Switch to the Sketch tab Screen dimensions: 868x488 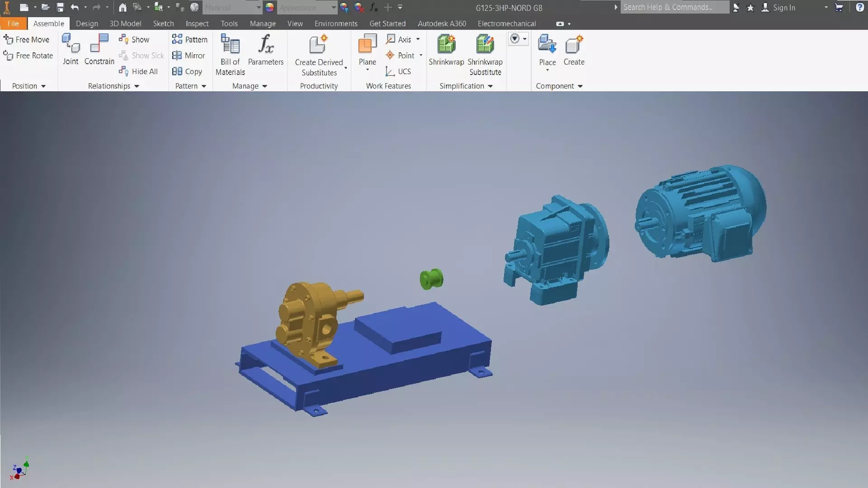tap(163, 23)
